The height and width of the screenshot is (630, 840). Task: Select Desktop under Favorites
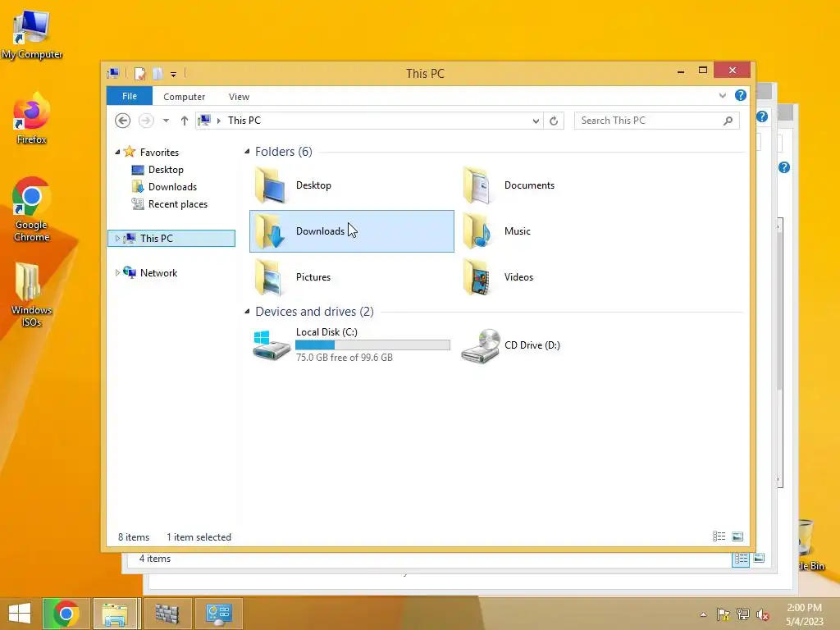point(166,170)
